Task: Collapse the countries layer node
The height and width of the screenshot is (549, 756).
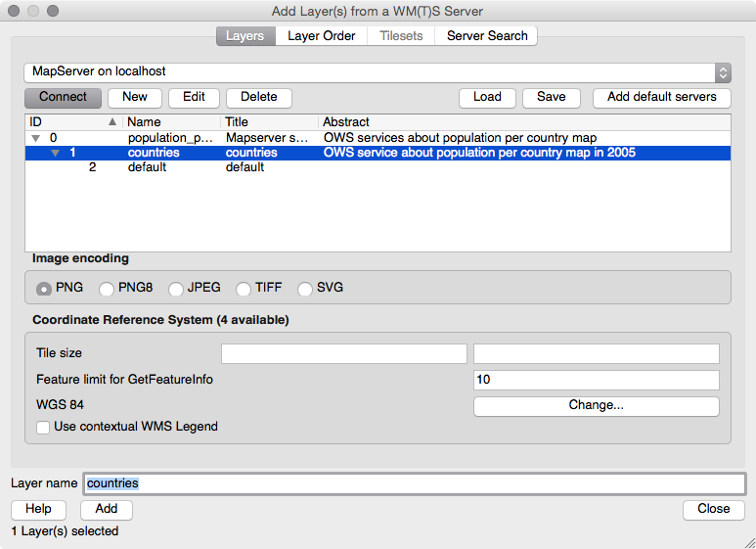Action: [56, 153]
